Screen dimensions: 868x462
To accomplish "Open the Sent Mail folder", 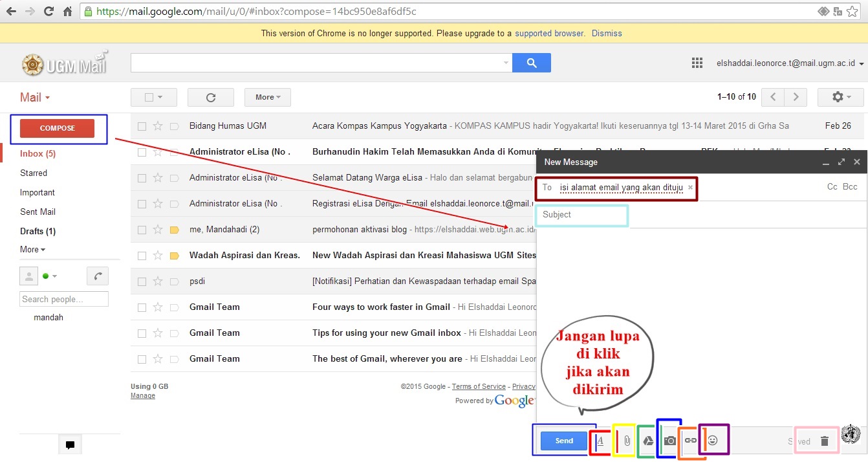I will 38,212.
